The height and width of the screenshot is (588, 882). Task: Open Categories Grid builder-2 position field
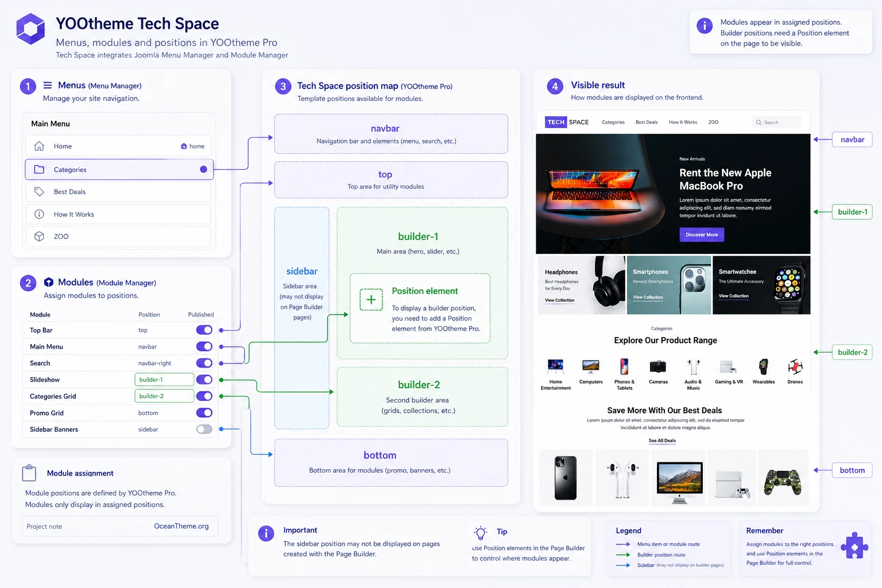tap(164, 396)
